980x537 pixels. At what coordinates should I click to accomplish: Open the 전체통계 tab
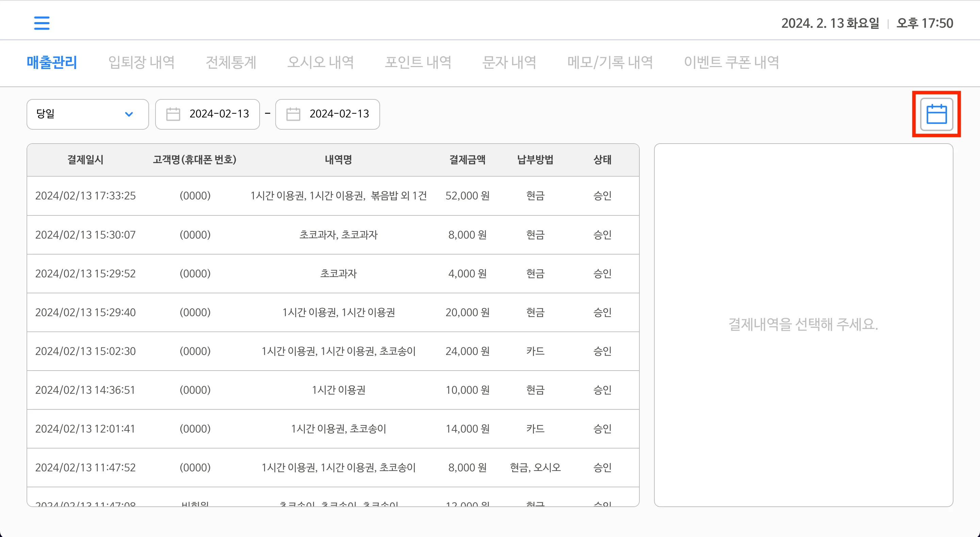(x=231, y=62)
